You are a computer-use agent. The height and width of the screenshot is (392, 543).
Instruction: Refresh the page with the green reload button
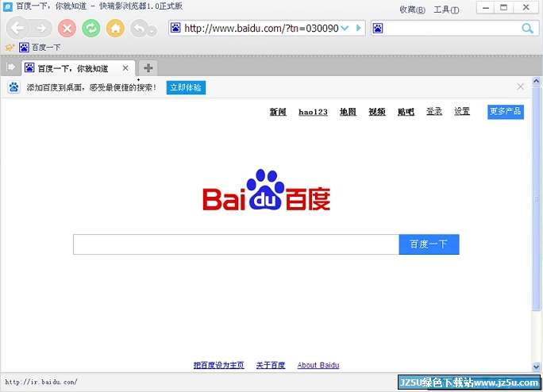tap(91, 28)
